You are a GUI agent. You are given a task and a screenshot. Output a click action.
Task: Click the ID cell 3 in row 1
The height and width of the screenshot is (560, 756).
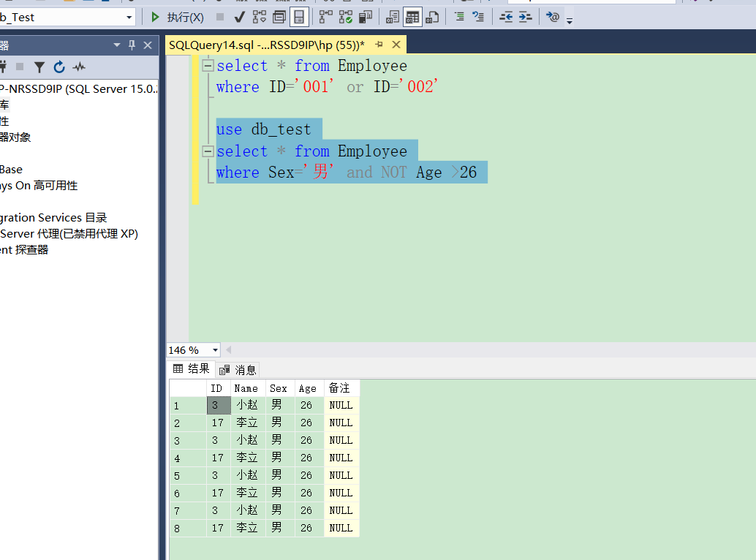point(219,405)
